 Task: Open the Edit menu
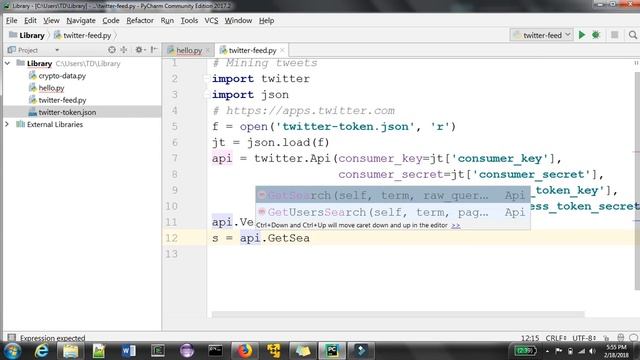pos(30,20)
